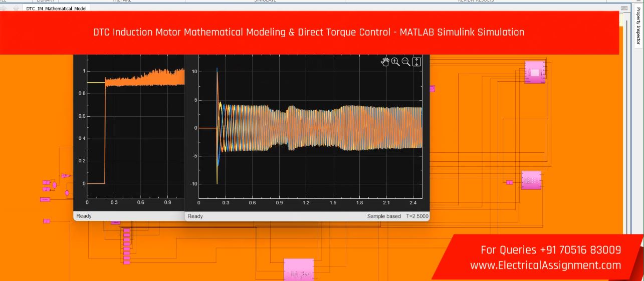Click the T=2.5000 simulation time readout
The width and height of the screenshot is (644, 281).
pos(417,216)
